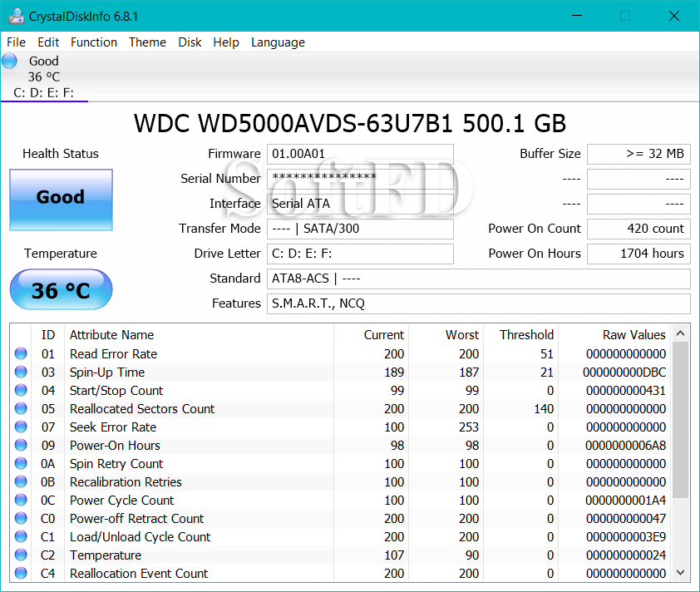Click the Raw Values column header
The height and width of the screenshot is (592, 700).
click(x=614, y=335)
